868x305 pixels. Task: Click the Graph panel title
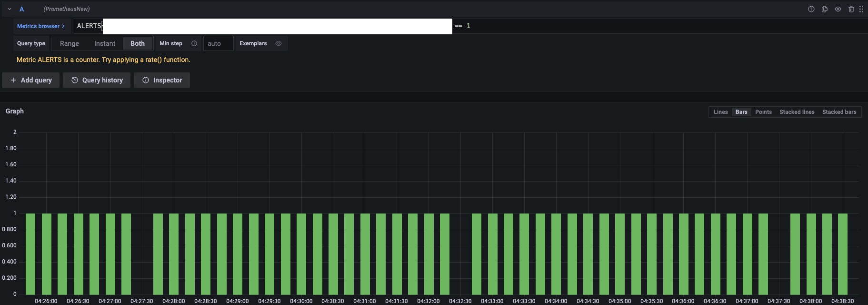coord(15,111)
